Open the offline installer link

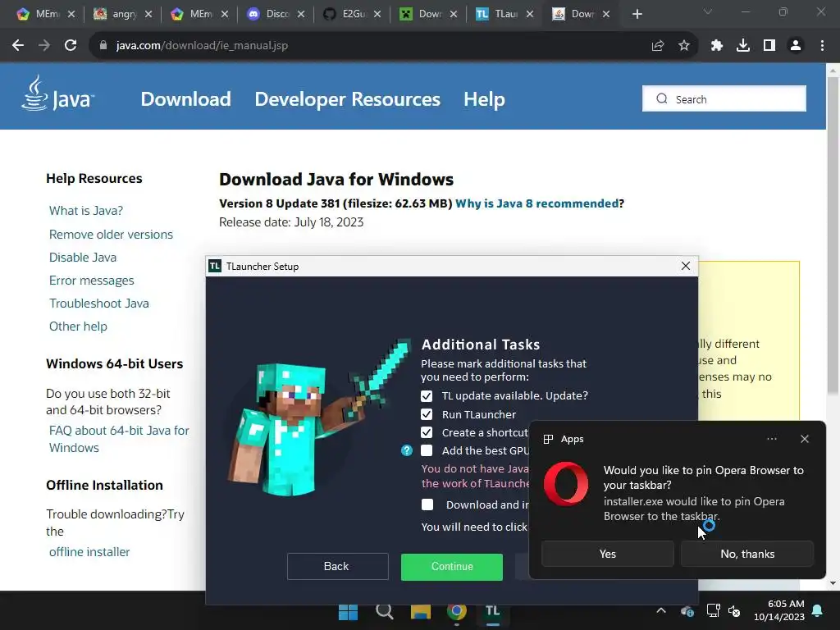(89, 552)
